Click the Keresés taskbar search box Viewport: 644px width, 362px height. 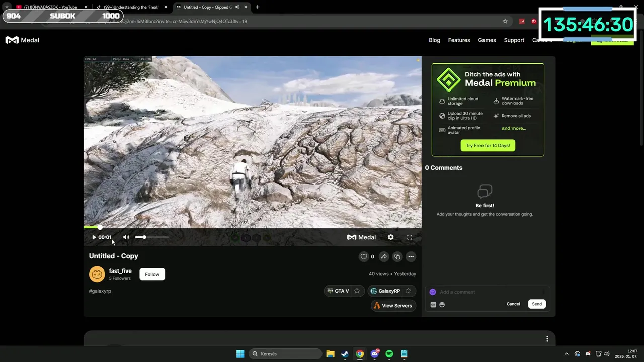285,354
